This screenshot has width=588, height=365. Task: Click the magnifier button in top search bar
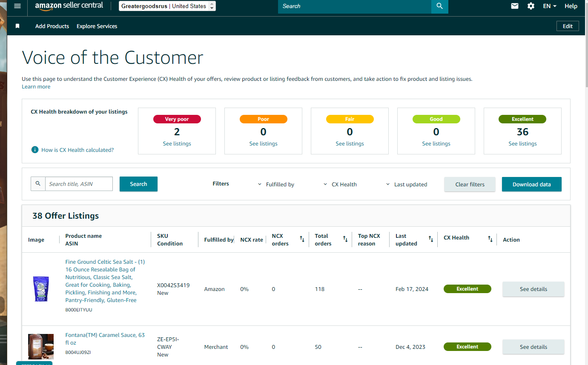click(x=440, y=6)
